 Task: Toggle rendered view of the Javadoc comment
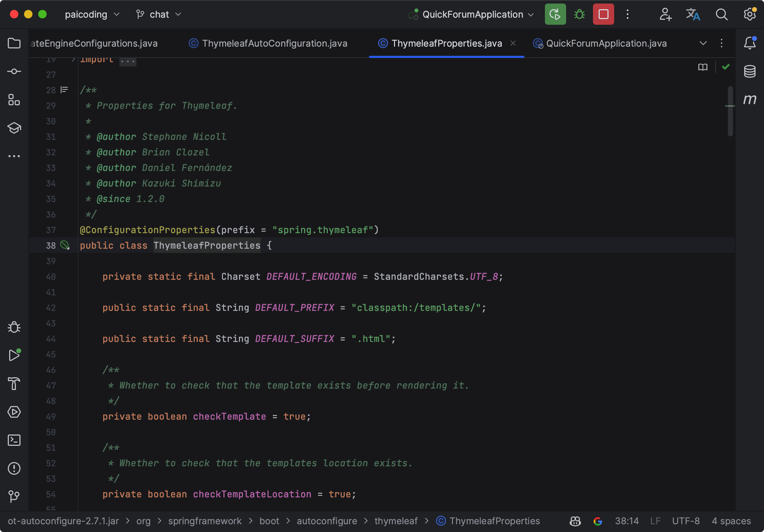point(64,90)
